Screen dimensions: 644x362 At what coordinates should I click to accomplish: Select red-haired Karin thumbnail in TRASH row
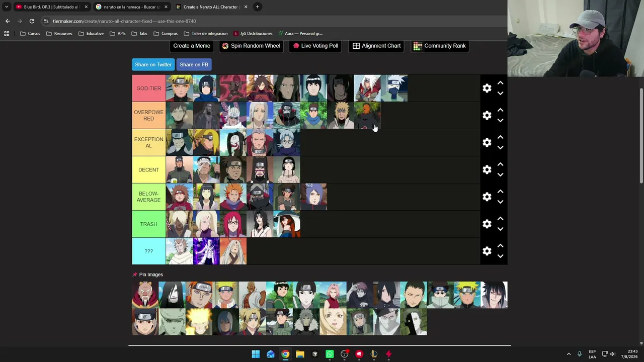tap(233, 224)
